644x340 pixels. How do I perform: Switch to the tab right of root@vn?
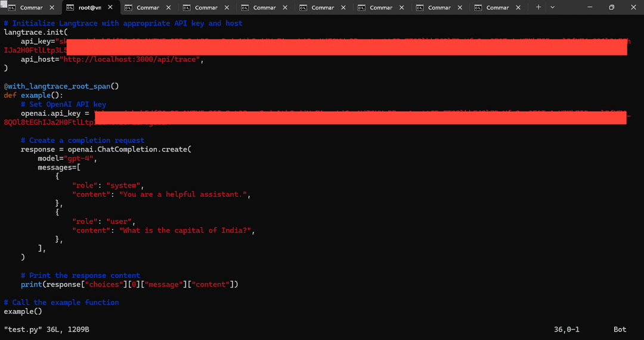pyautogui.click(x=147, y=8)
